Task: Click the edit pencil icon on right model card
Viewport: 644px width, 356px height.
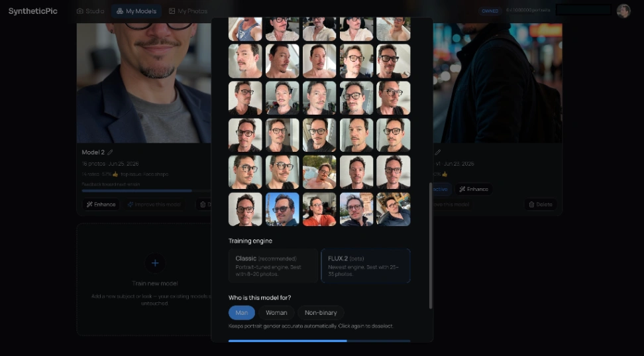Action: 438,152
